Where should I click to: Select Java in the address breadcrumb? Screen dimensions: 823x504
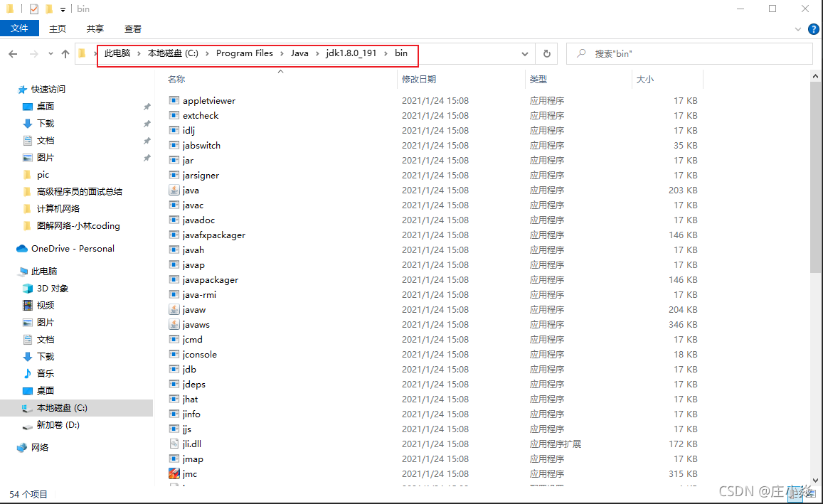point(299,53)
